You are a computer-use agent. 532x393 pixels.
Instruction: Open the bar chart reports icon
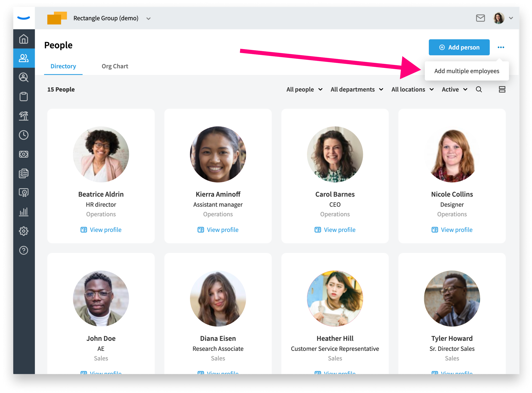pos(24,212)
